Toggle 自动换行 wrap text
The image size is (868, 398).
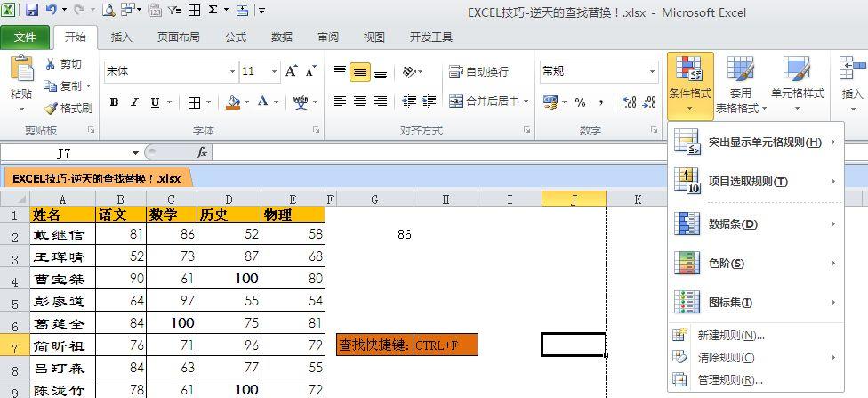click(478, 71)
